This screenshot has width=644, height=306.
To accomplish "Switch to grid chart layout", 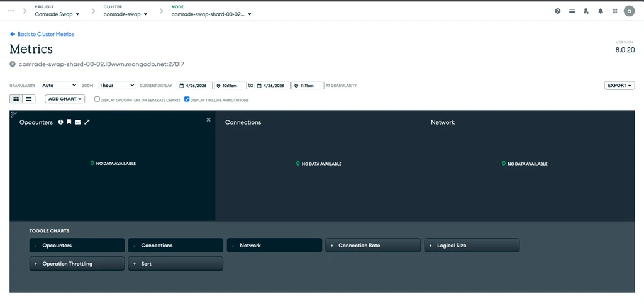I will pos(16,99).
